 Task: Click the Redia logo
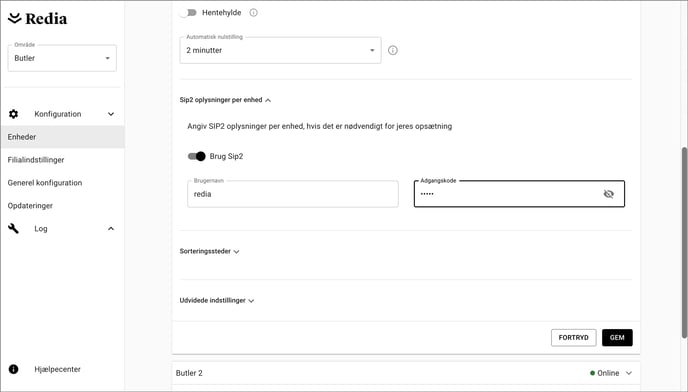click(x=38, y=18)
